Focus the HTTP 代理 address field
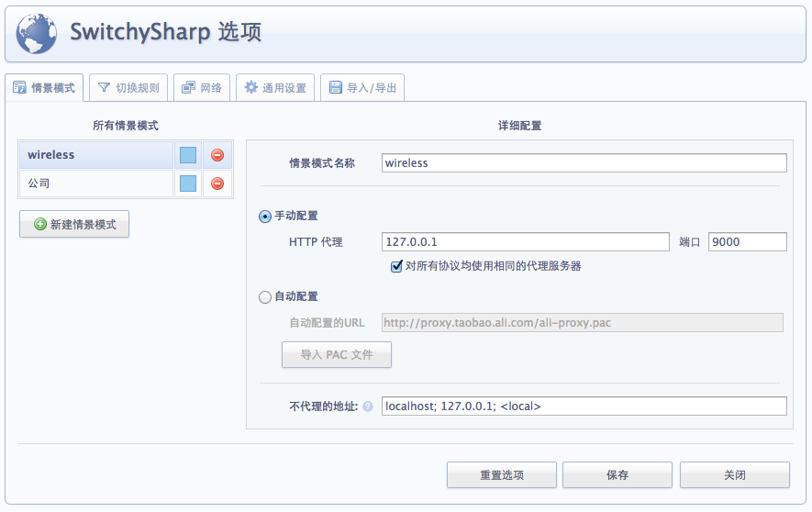Screen dimensions: 812x512 point(526,241)
